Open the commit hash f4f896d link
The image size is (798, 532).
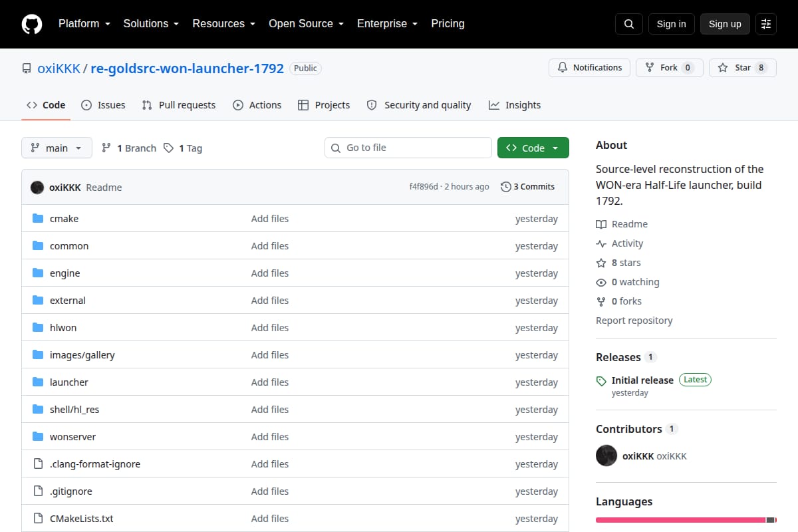tap(424, 187)
